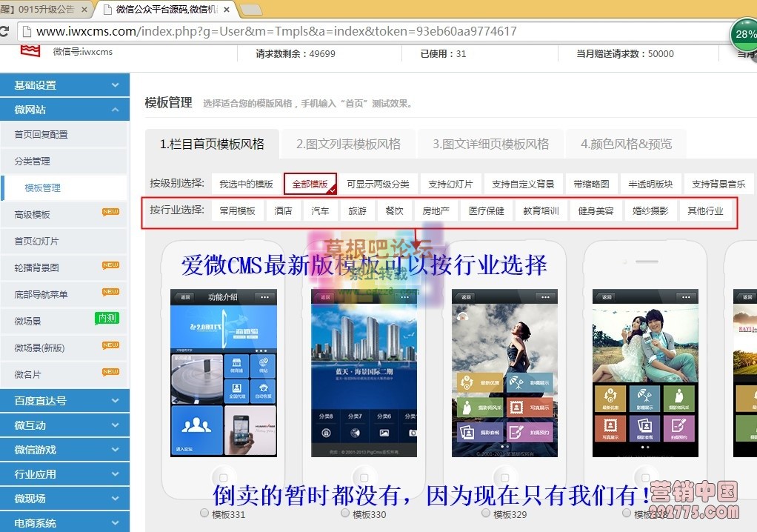This screenshot has height=532, width=757.
Task: Click the browser refresh icon
Action: click(x=6, y=31)
